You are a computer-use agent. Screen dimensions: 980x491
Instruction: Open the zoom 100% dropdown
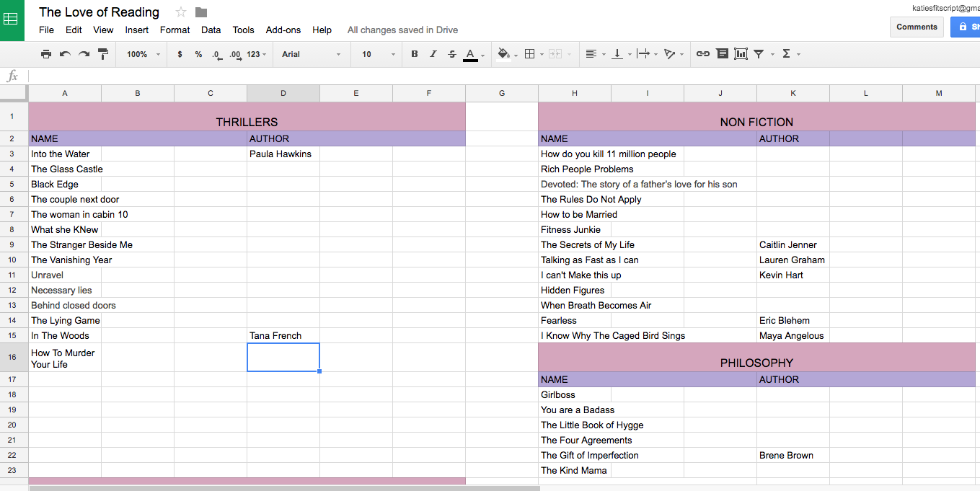pyautogui.click(x=144, y=54)
